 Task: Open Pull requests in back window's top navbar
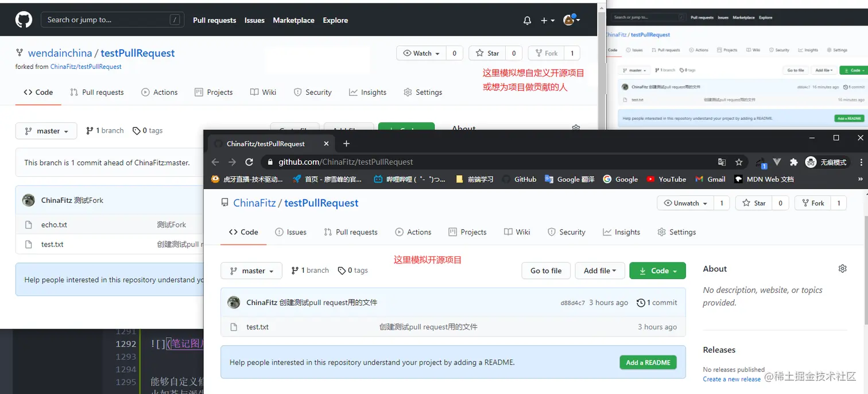point(214,20)
